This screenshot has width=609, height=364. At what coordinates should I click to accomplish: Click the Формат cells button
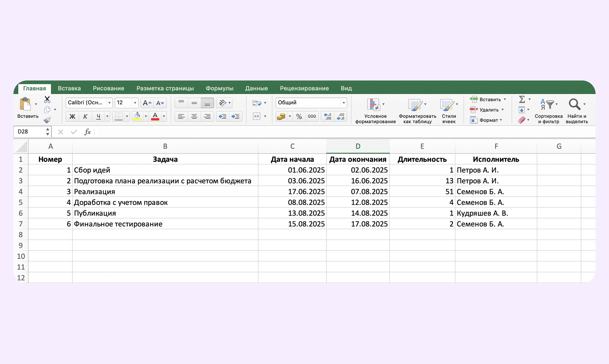click(484, 120)
